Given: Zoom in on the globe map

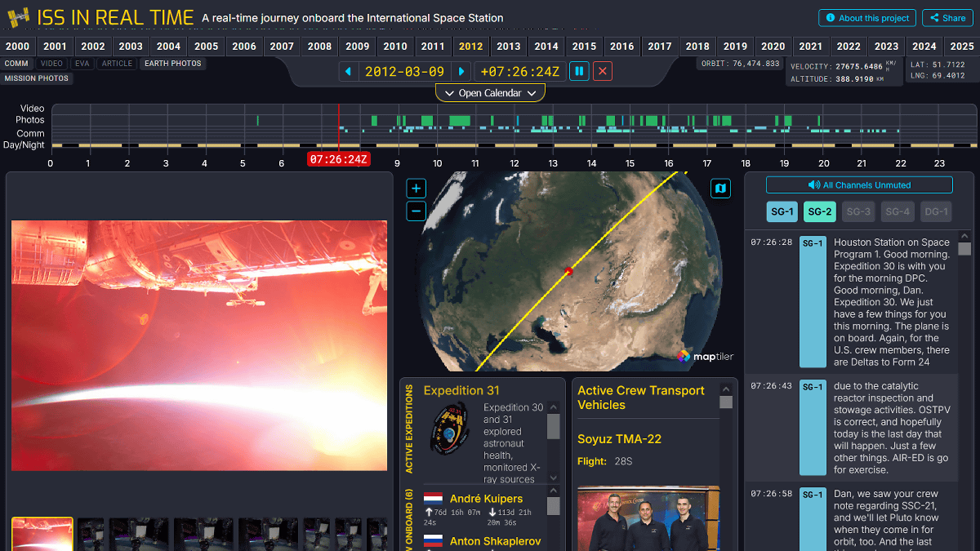Looking at the screenshot, I should tap(416, 189).
